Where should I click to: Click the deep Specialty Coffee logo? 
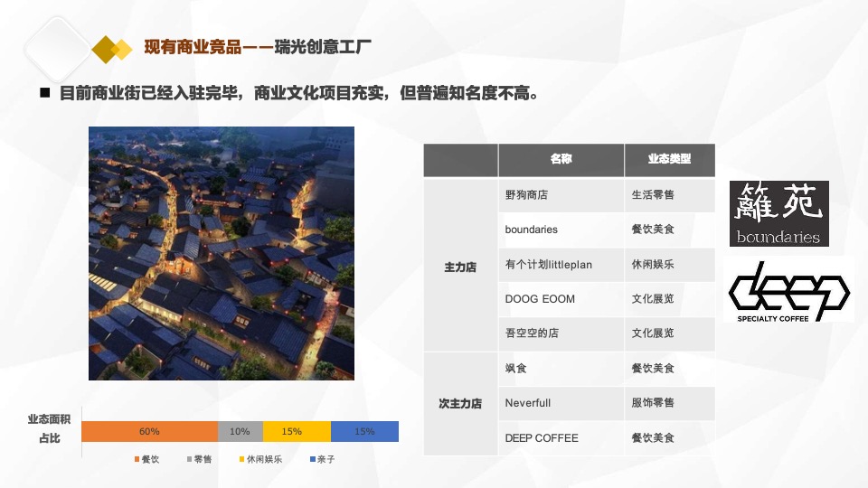pyautogui.click(x=788, y=292)
